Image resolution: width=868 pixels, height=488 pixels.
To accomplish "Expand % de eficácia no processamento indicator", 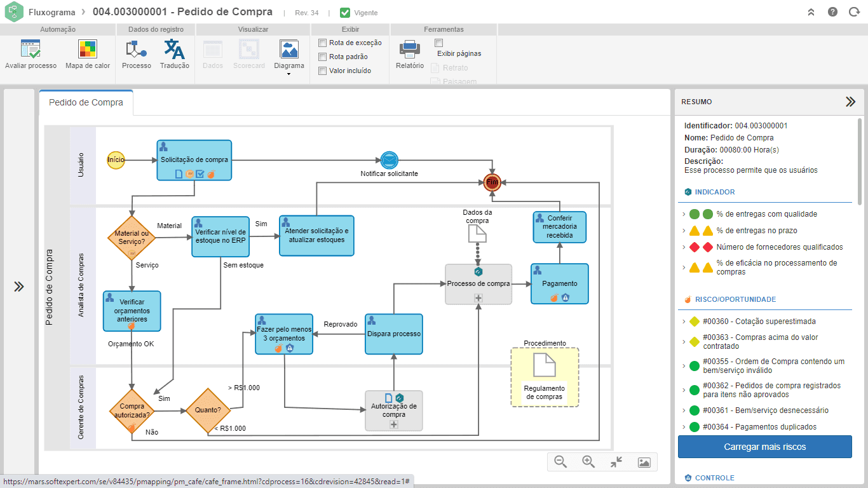I will (x=684, y=268).
